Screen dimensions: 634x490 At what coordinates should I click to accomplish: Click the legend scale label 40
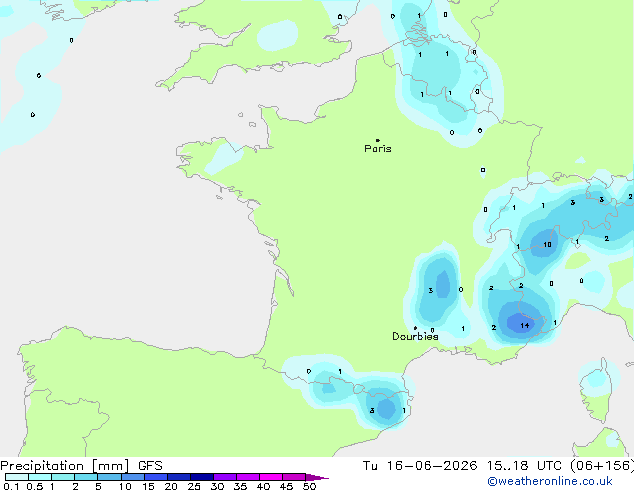click(263, 486)
